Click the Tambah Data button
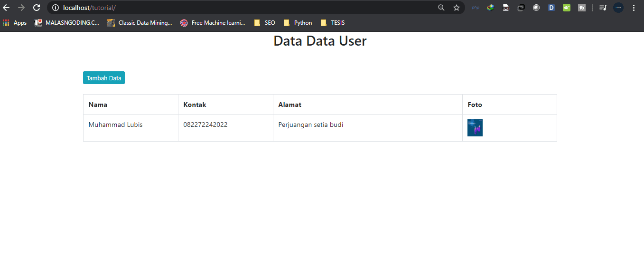This screenshot has width=644, height=278. [x=104, y=78]
